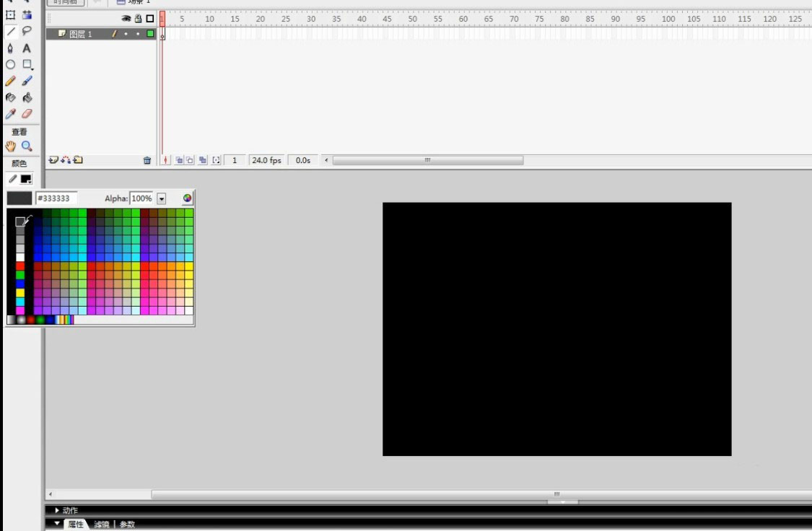Viewport: 812px width, 531px height.
Task: Add a motion guide layer
Action: click(66, 160)
